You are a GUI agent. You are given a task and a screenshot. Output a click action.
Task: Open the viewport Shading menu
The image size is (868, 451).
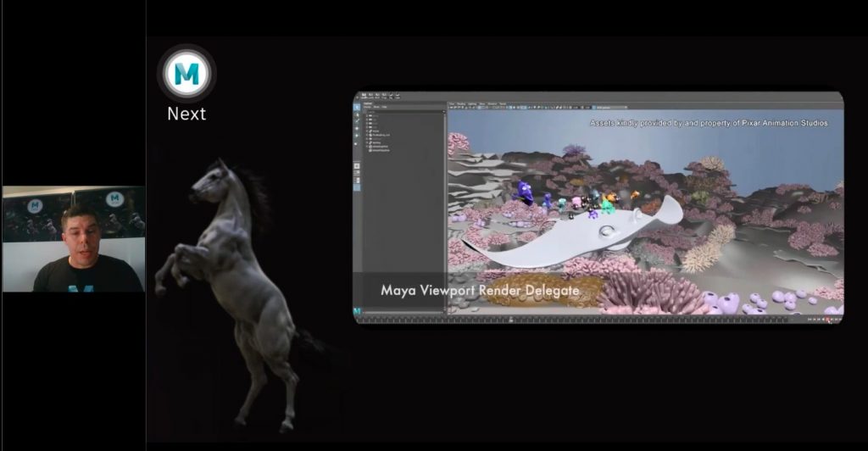click(462, 104)
